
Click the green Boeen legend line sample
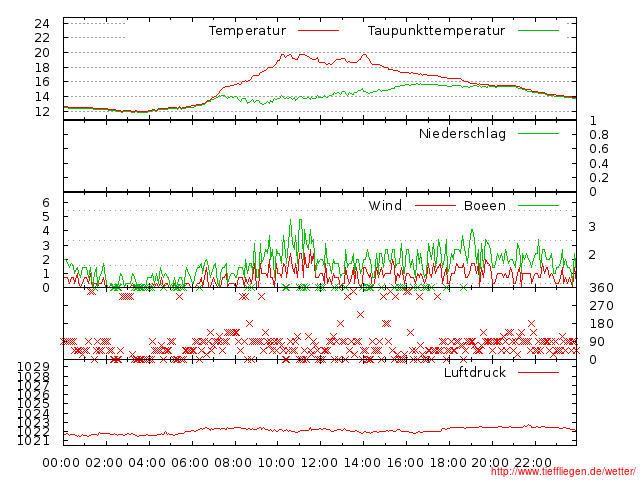pyautogui.click(x=538, y=205)
